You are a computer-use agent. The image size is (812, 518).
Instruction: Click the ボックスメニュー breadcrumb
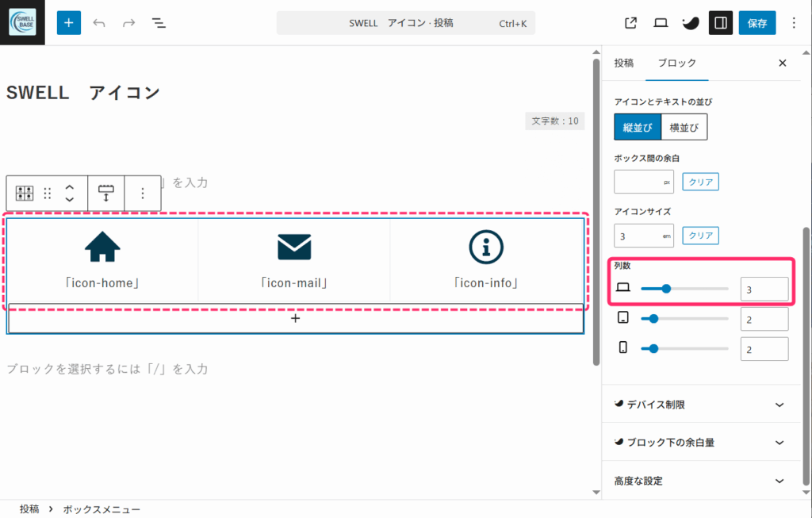101,510
